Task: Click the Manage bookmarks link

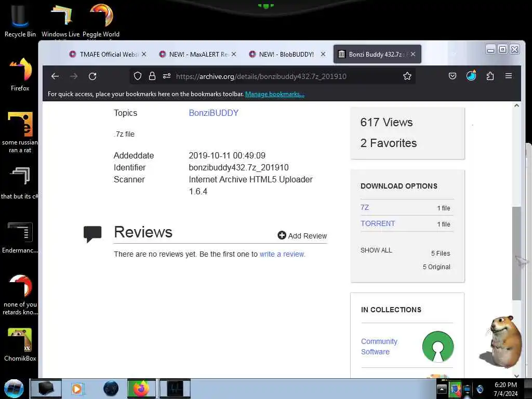Action: [x=275, y=94]
